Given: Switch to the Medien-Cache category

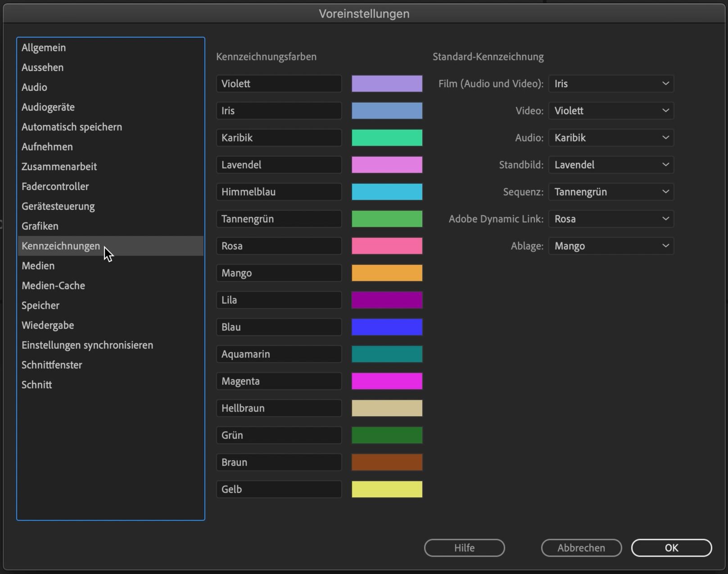Looking at the screenshot, I should pyautogui.click(x=53, y=286).
